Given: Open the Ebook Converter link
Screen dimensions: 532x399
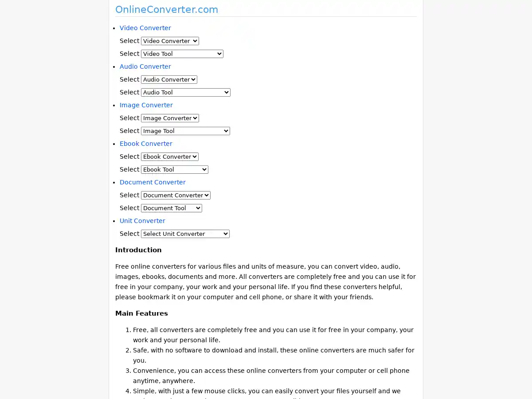Looking at the screenshot, I should click(146, 144).
